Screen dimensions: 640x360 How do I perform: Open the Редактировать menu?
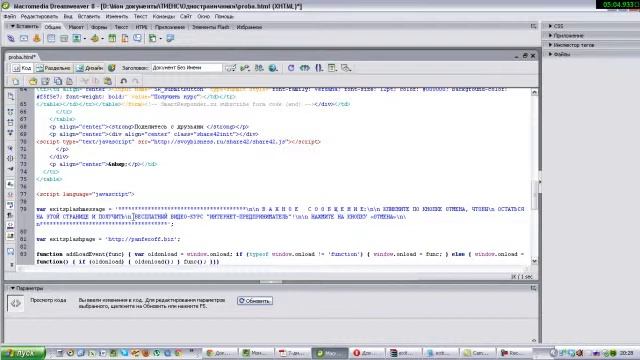(39, 16)
